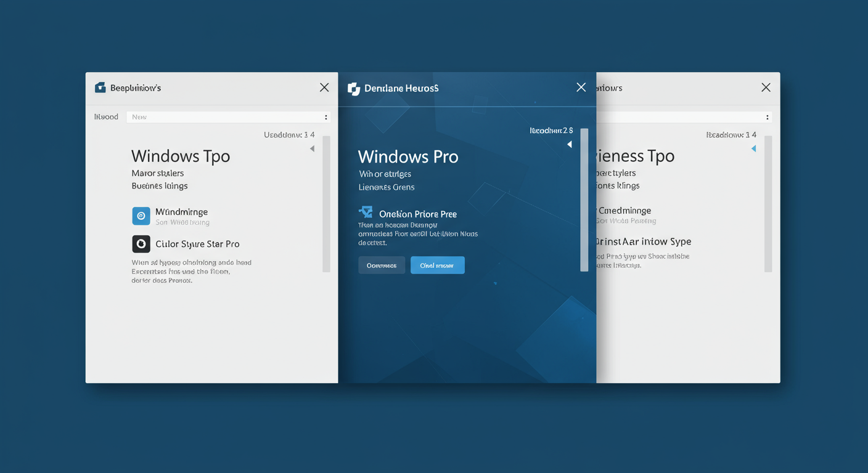
Task: Click the blue triangle arrow in right window
Action: tap(753, 148)
